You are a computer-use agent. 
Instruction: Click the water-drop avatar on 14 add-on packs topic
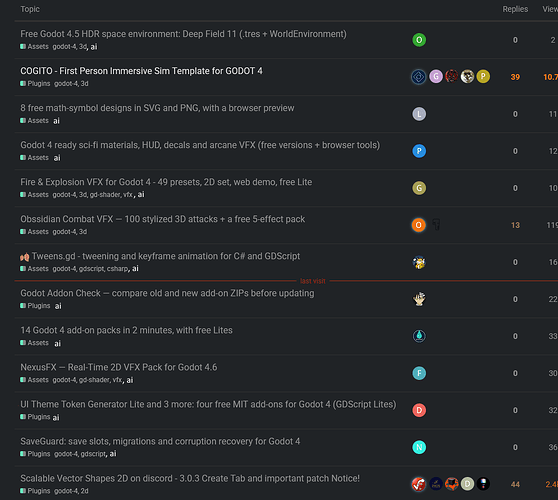point(419,336)
